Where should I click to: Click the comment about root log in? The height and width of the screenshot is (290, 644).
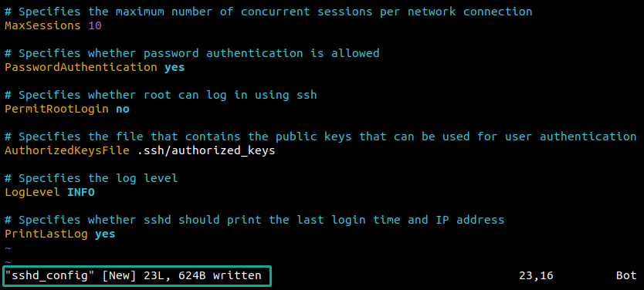point(161,95)
